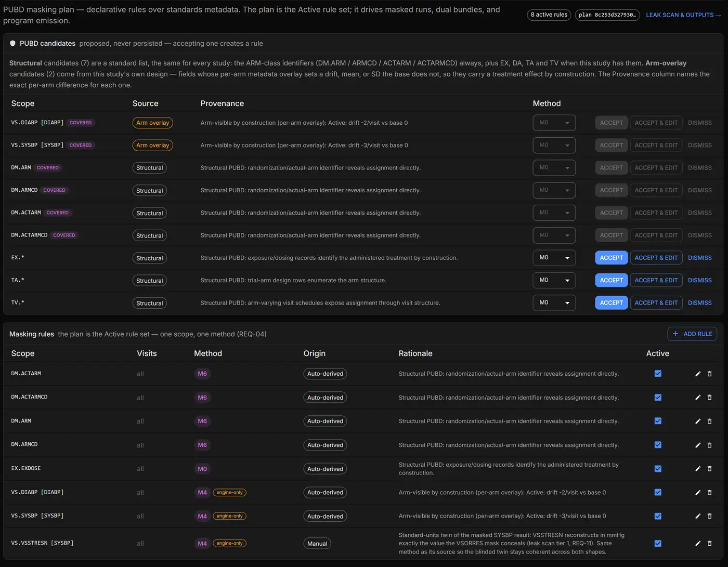Click the shield icon beside PUBD candidates

[13, 44]
